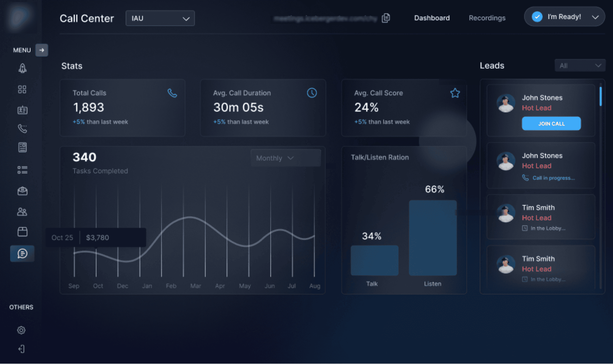613x364 pixels.
Task: Select the chat messages sidebar icon
Action: (x=22, y=254)
